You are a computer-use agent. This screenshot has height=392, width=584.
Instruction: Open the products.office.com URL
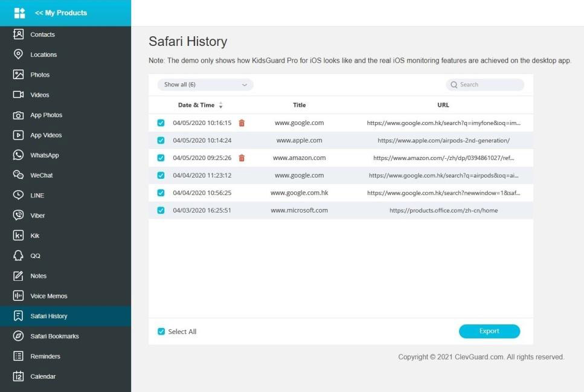pyautogui.click(x=444, y=211)
